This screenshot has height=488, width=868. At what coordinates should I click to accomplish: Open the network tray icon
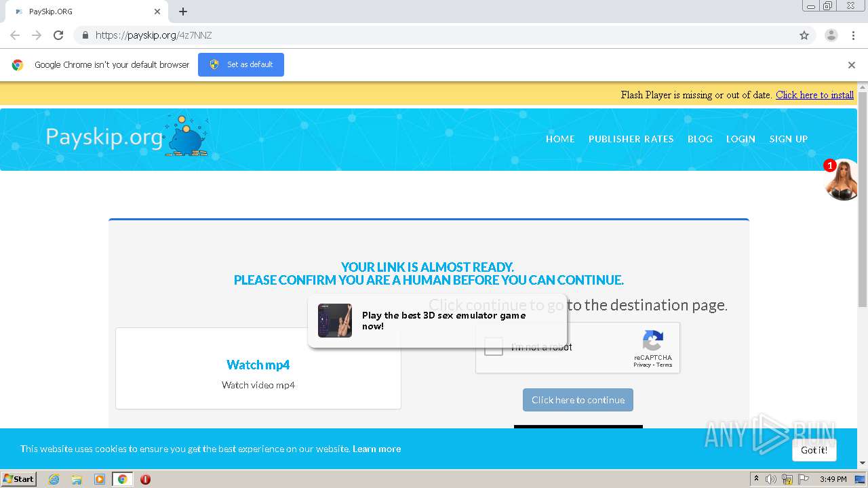coord(787,479)
